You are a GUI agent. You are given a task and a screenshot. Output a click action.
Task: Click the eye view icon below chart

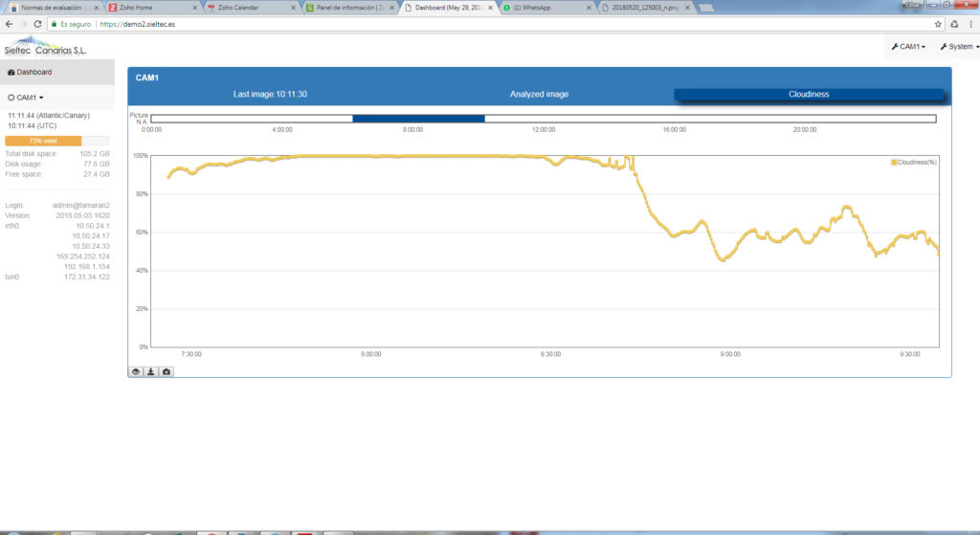click(x=136, y=372)
